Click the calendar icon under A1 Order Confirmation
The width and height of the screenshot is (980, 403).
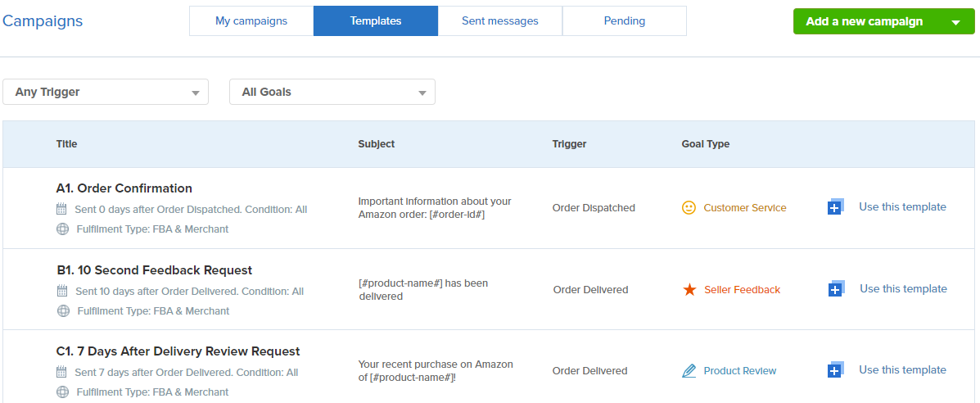[x=62, y=210]
